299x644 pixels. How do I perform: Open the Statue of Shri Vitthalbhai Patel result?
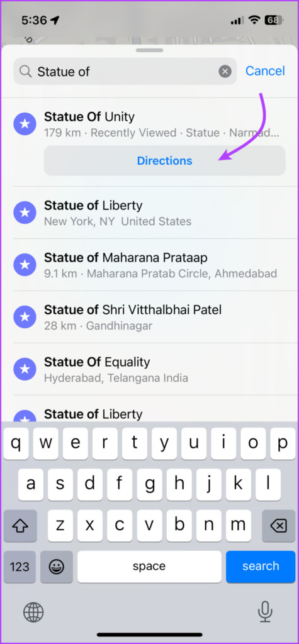pos(149,317)
